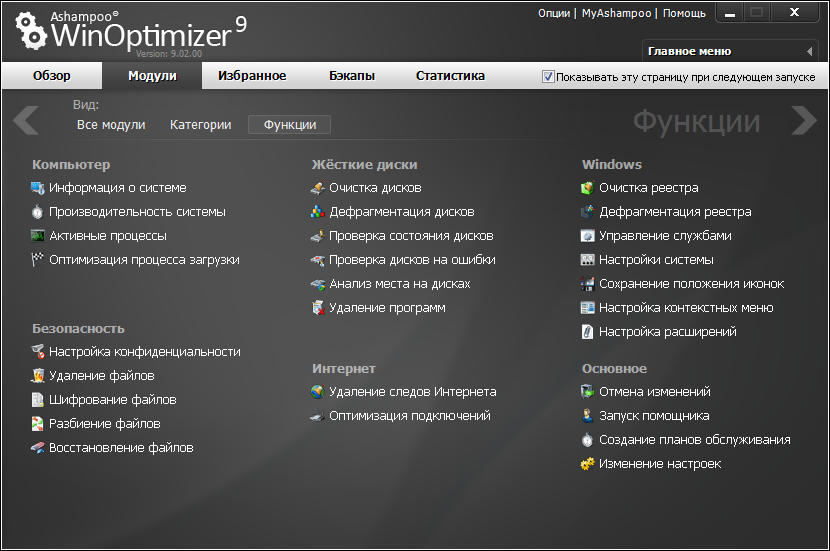
Task: Go to next page with right arrow
Action: [x=803, y=121]
